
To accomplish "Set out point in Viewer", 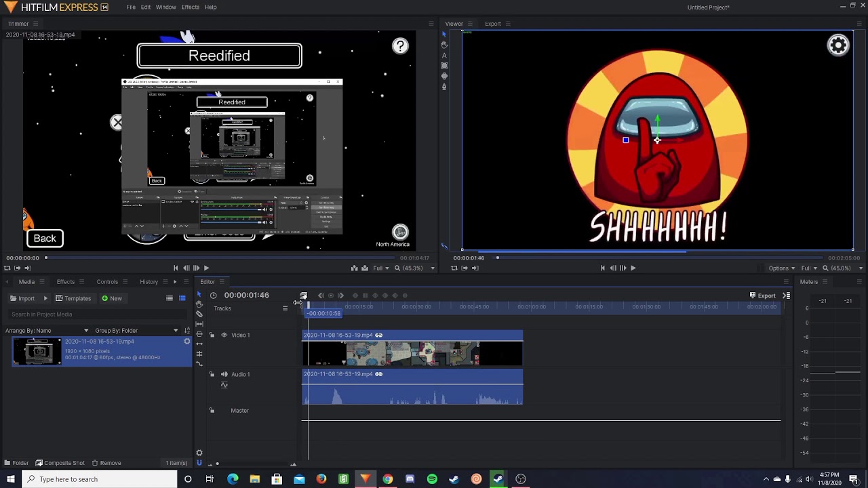I will [475, 268].
